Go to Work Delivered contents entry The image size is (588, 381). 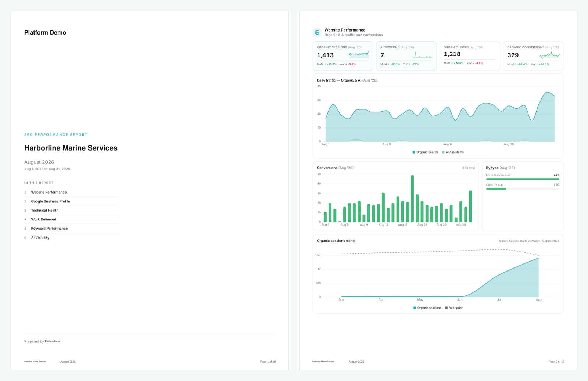[x=71, y=219]
